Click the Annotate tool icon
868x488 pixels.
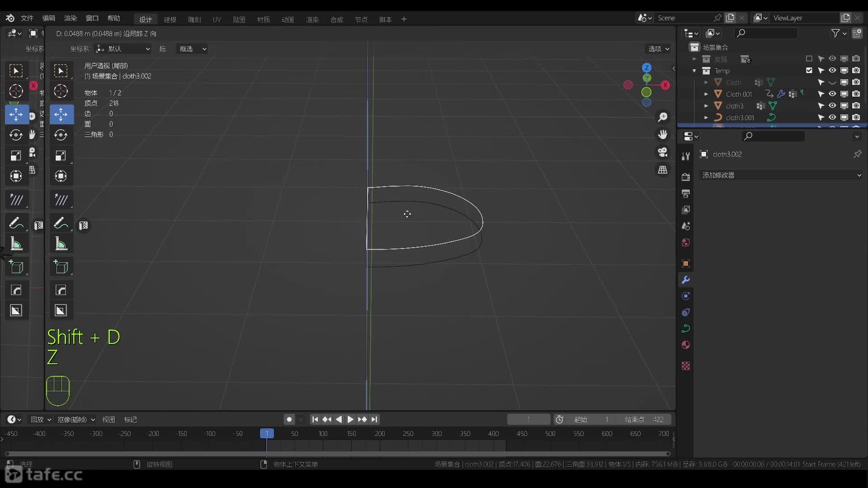(x=16, y=225)
